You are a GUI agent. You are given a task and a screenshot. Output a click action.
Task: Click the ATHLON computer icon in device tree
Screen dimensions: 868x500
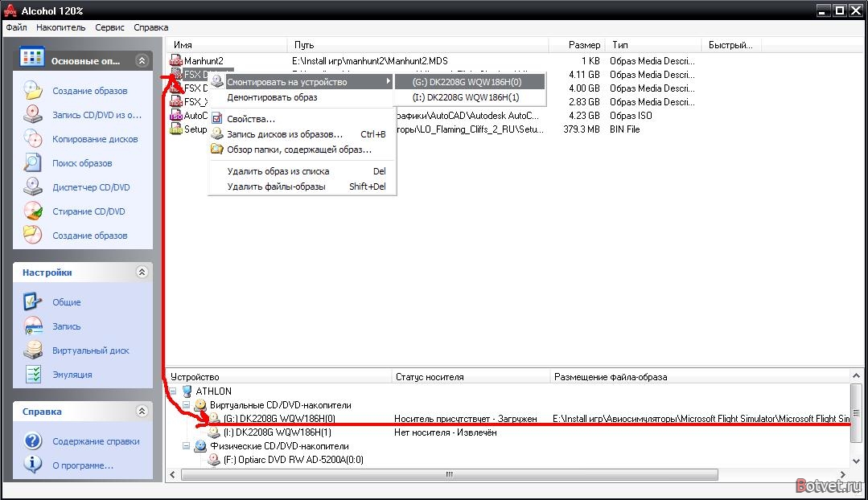(187, 391)
